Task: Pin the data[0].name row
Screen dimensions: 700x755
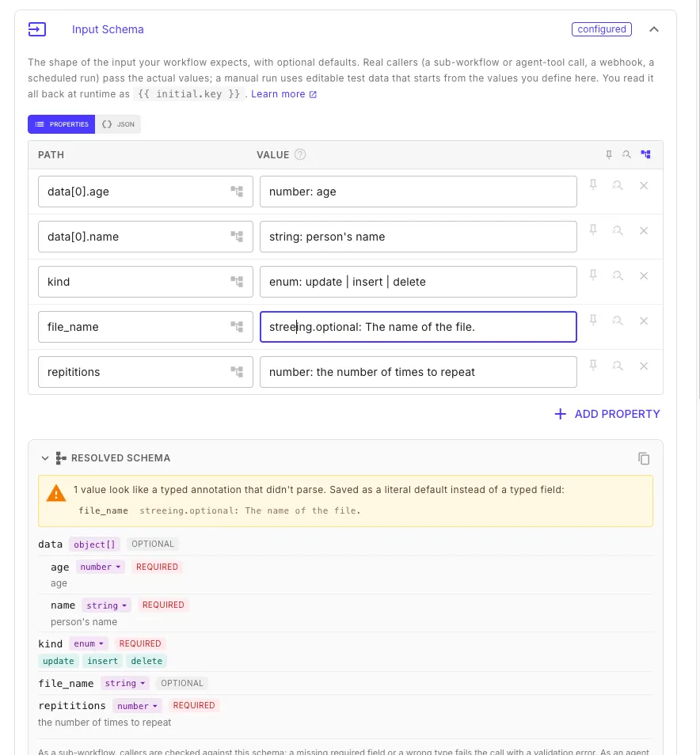Action: (x=593, y=230)
